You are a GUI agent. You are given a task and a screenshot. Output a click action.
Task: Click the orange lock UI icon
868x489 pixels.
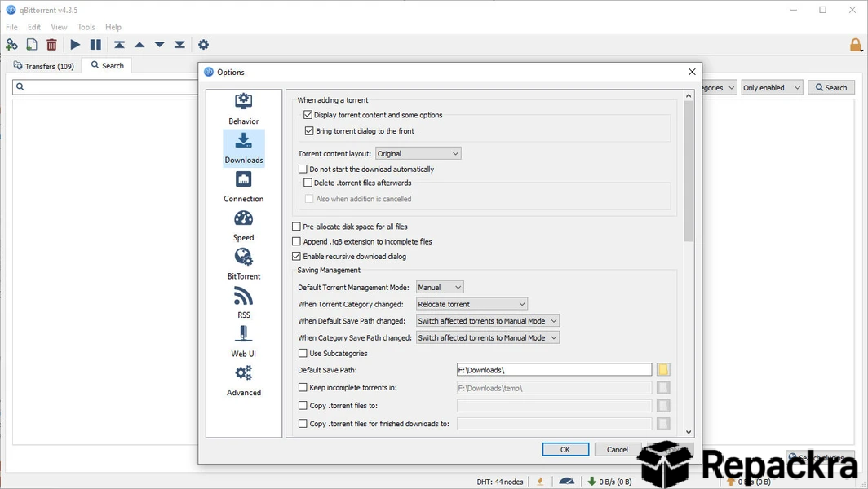[856, 45]
